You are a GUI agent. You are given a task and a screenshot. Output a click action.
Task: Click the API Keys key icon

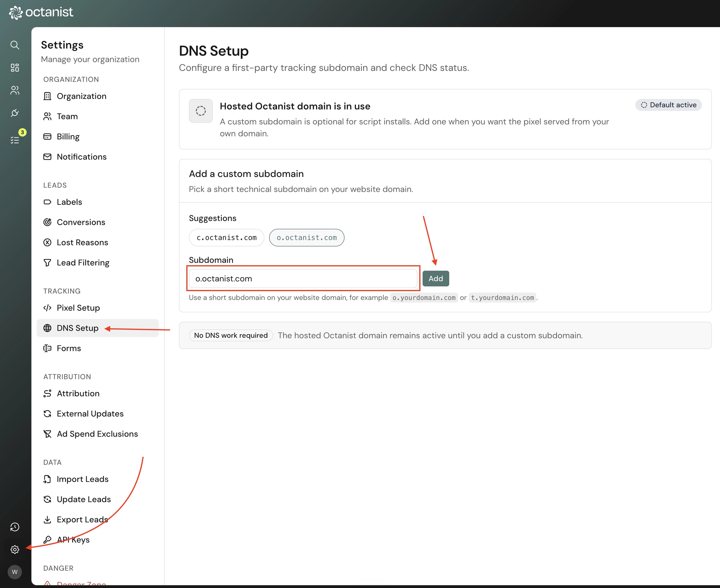tap(47, 539)
